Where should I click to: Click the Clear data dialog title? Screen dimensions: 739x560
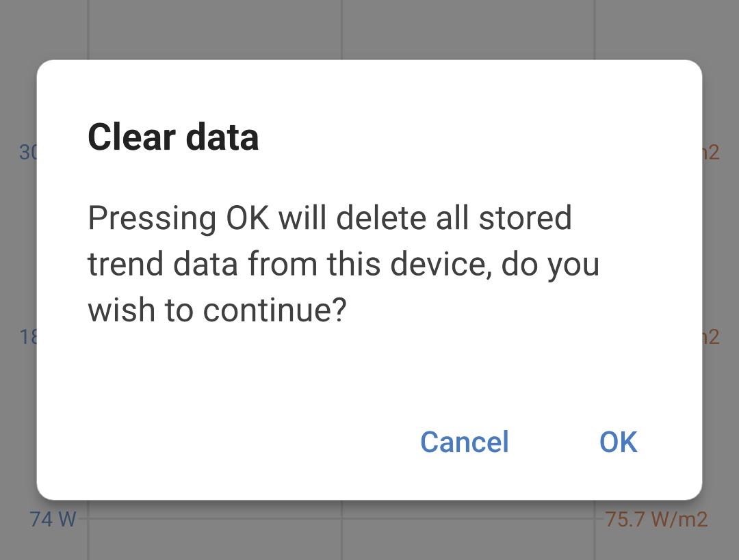(173, 137)
